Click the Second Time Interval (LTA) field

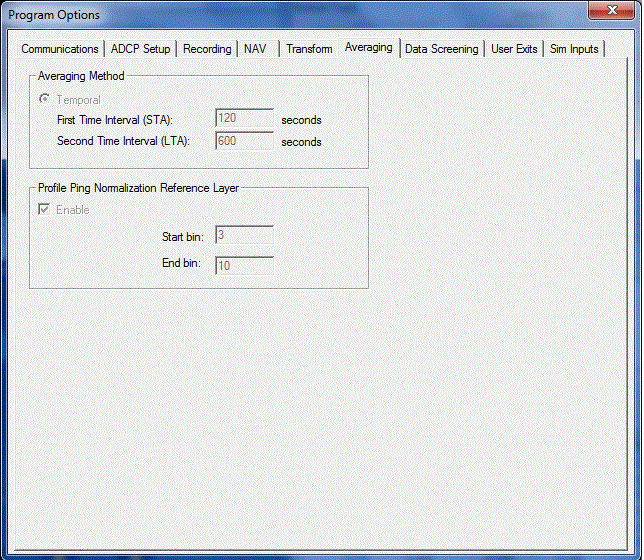244,141
